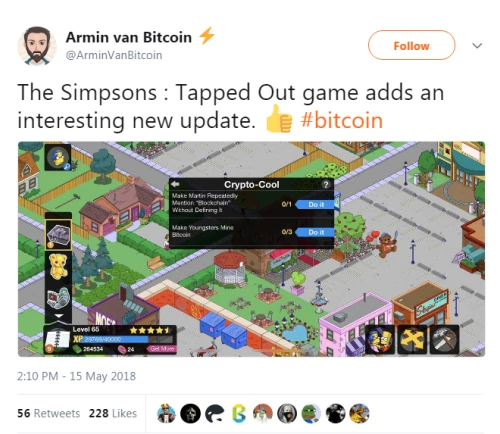
Task: Open Armin van Bitcoin's profile avatar
Action: (x=37, y=46)
